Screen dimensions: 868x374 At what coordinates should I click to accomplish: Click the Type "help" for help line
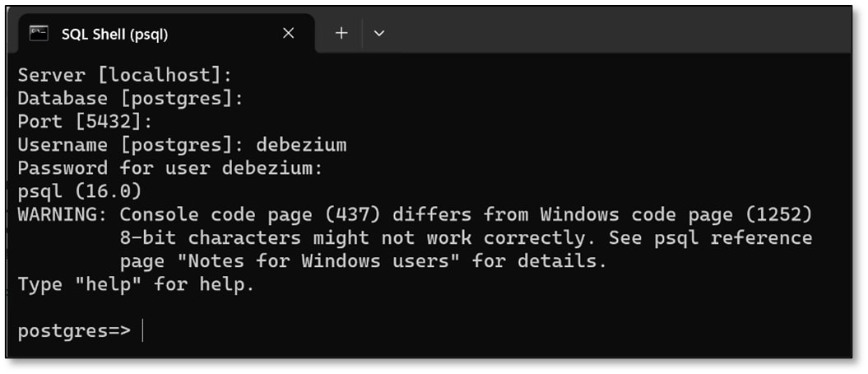[136, 285]
